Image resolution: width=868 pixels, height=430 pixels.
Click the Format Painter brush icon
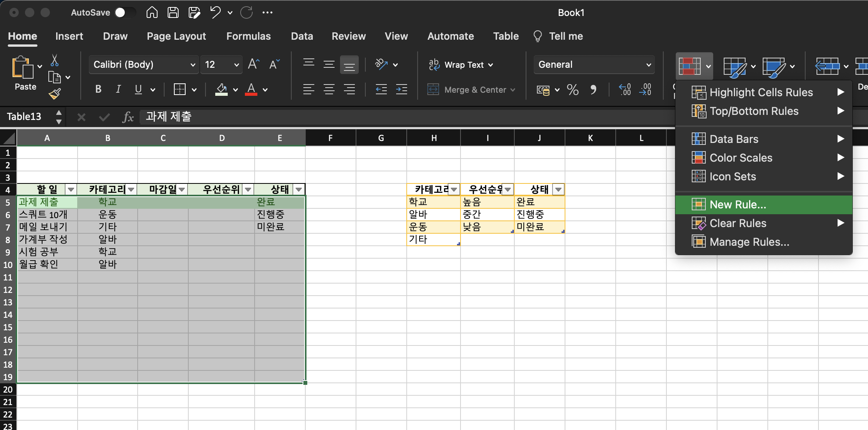pos(55,93)
